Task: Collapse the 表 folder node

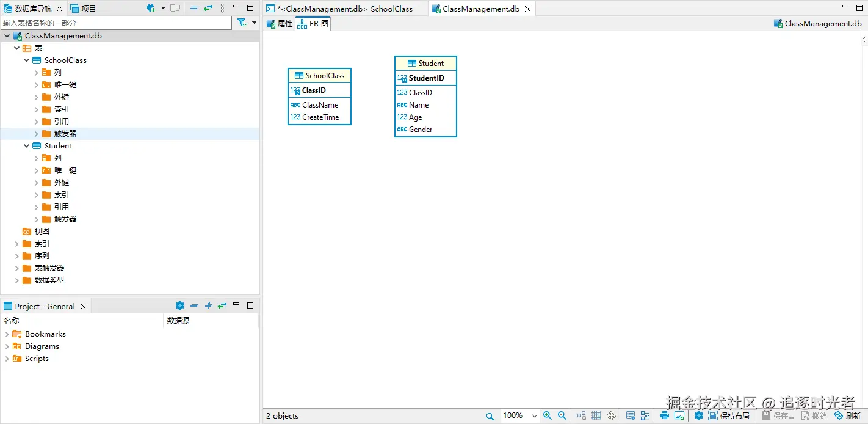Action: [16, 48]
